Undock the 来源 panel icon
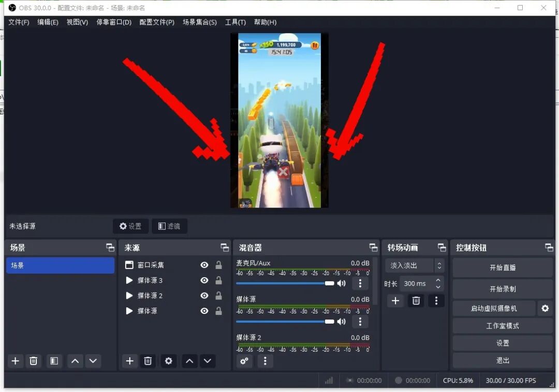559x392 pixels. click(x=225, y=247)
